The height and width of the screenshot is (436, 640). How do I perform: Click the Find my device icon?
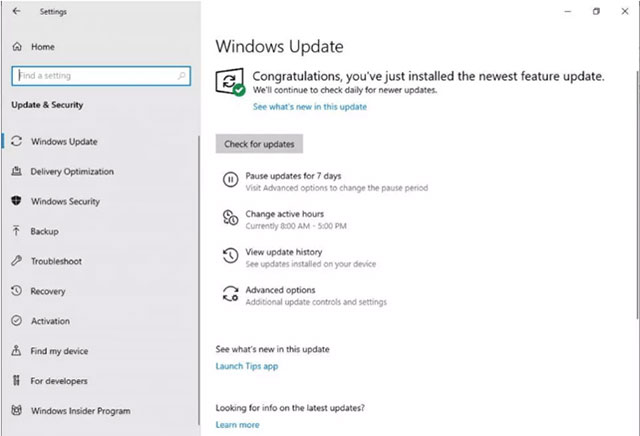[16, 350]
